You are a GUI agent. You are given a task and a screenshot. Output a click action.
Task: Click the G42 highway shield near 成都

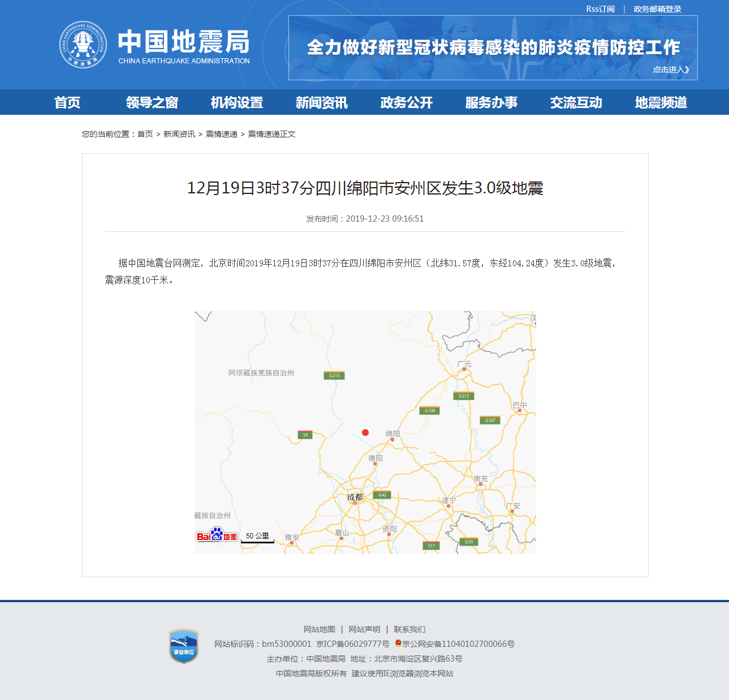(381, 494)
